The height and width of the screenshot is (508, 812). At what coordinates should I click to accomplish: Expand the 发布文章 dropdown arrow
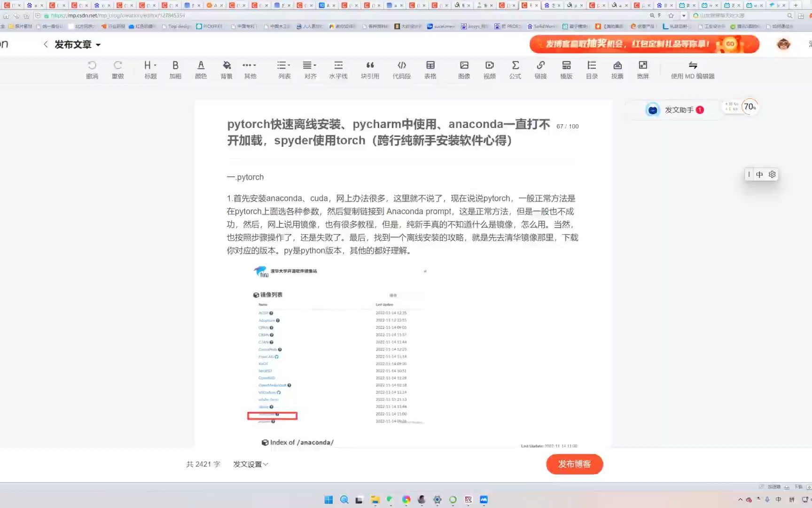[98, 45]
